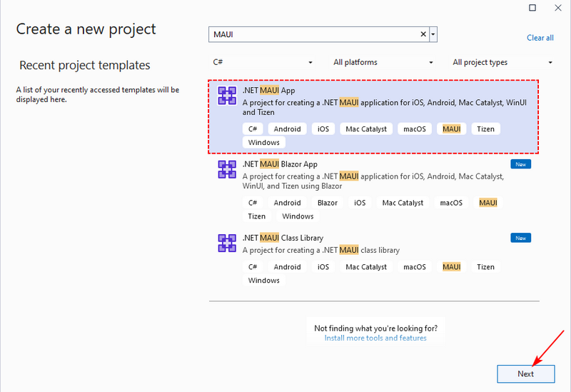Viewport: 571px width, 392px height.
Task: Click the MAUI class library description text
Action: (320, 251)
